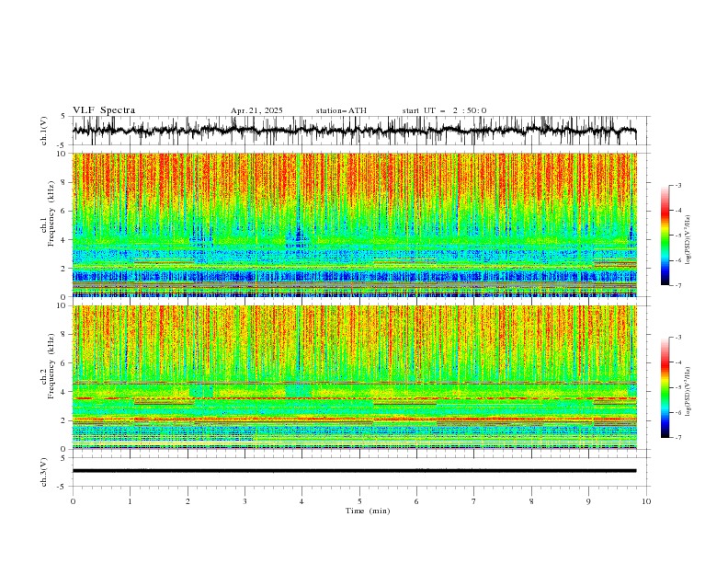This screenshot has width=728, height=563.
Task: Click the '-3' value on ch.1 colorbar
Action: (678, 185)
